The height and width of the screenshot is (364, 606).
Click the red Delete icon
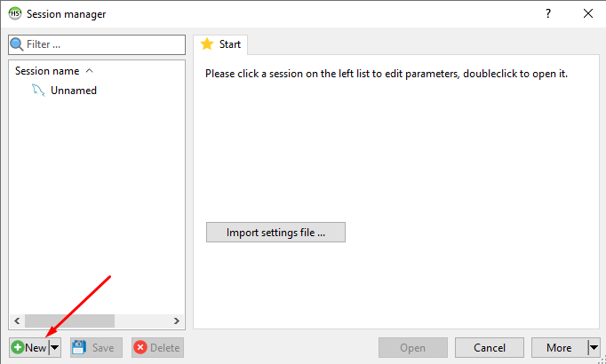click(140, 348)
